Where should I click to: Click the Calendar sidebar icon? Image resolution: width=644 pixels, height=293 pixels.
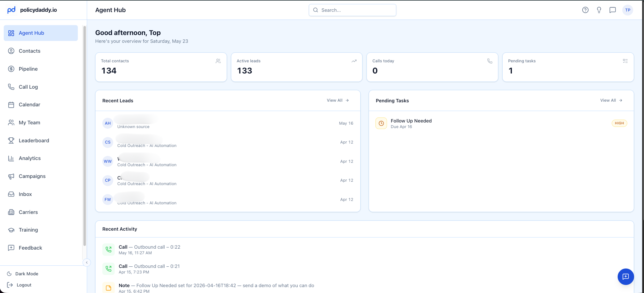11,105
